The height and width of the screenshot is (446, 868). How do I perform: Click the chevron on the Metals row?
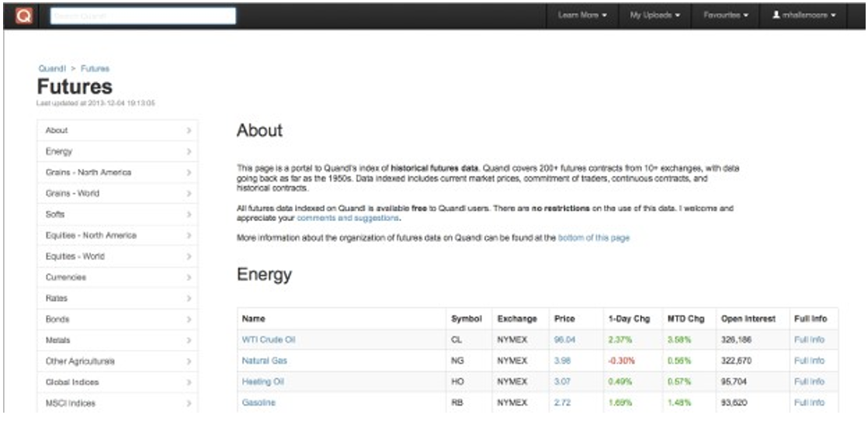pyautogui.click(x=189, y=341)
